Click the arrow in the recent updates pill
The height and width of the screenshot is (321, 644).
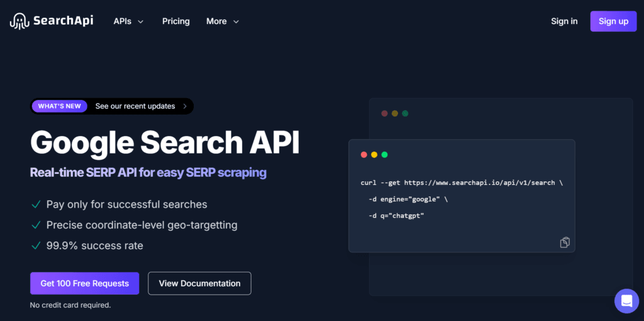184,106
